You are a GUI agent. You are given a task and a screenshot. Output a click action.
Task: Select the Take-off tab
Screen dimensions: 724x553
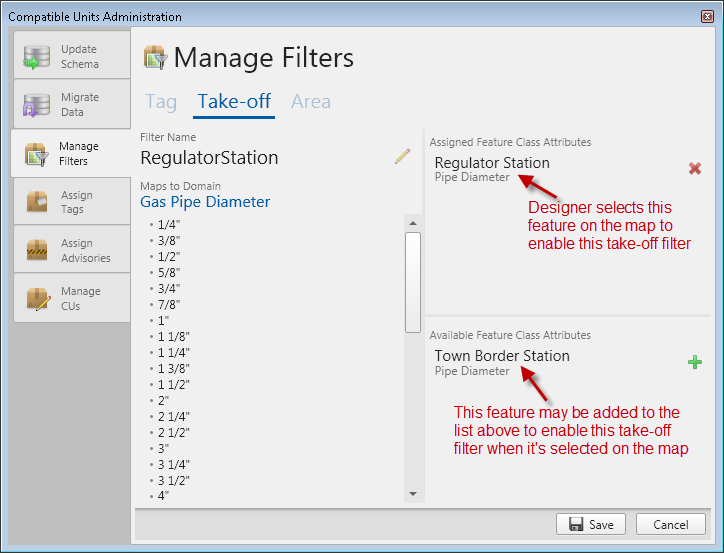pyautogui.click(x=234, y=101)
